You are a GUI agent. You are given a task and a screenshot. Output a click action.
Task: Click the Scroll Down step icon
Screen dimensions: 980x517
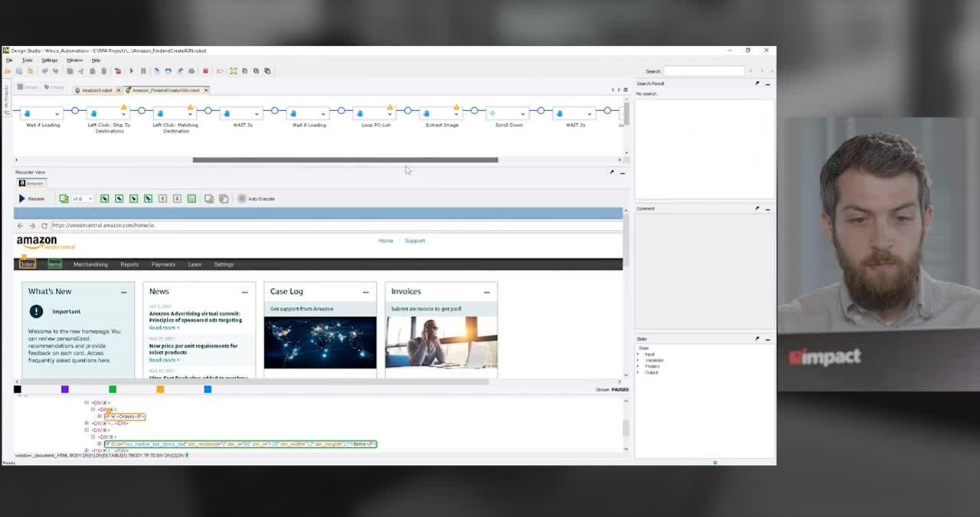click(493, 113)
